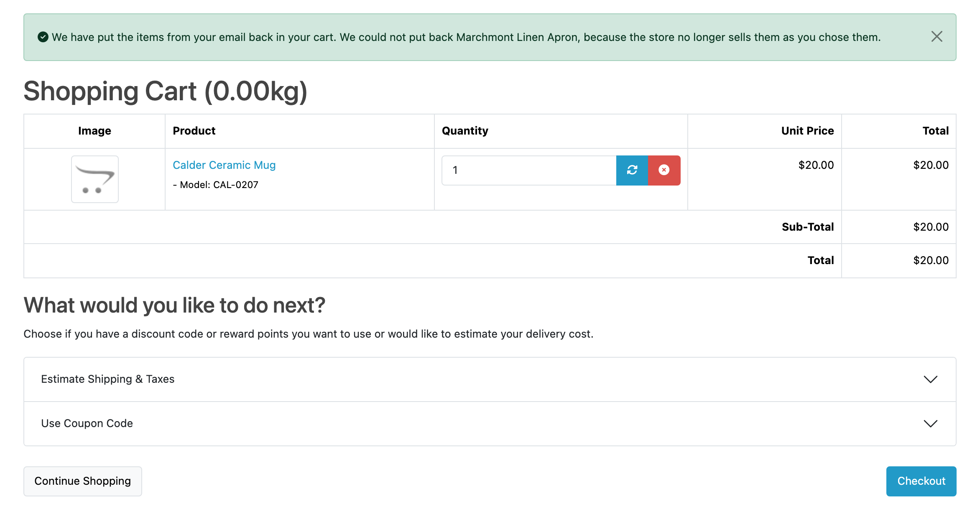
Task: Click the Sub-Total label
Action: coord(808,227)
